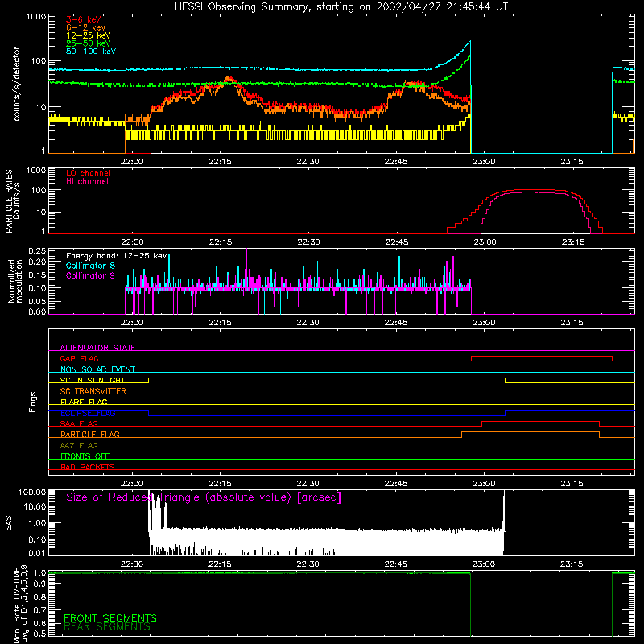Click the vertical 'Flags' axis title

32,402
